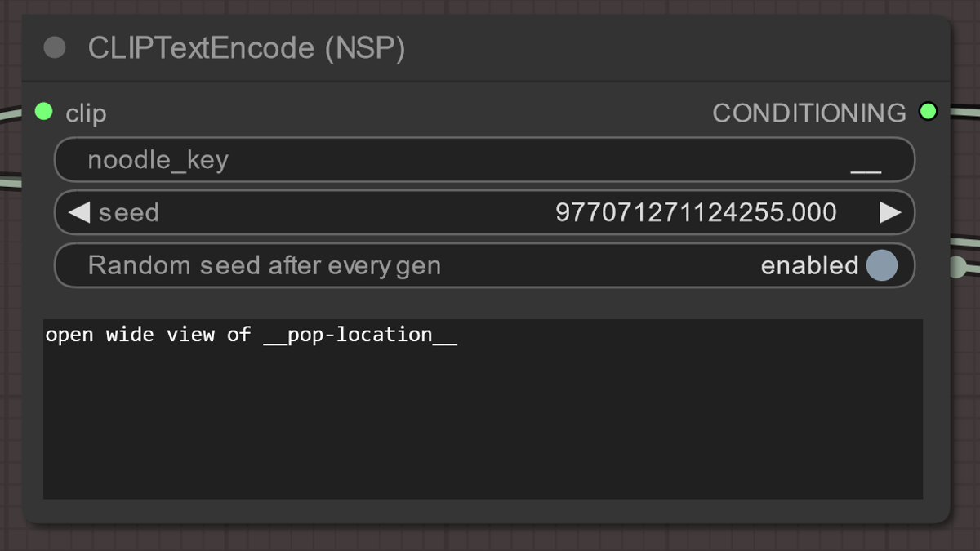This screenshot has width=980, height=551.
Task: Click the Random seed after every gen row
Action: click(x=483, y=264)
